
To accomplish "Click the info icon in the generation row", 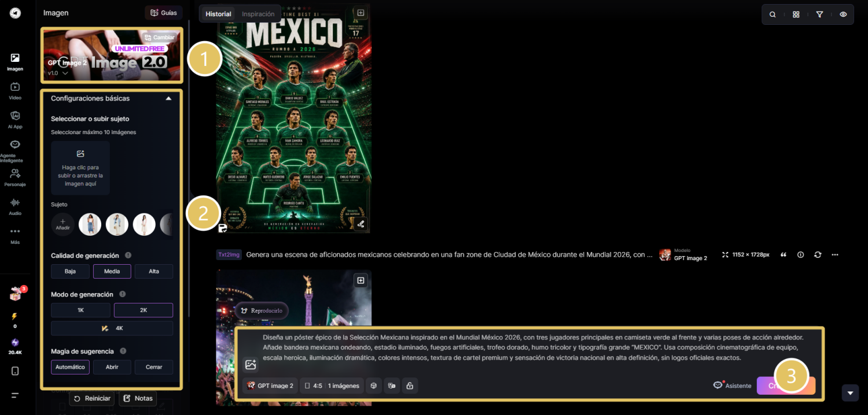I will tap(801, 255).
